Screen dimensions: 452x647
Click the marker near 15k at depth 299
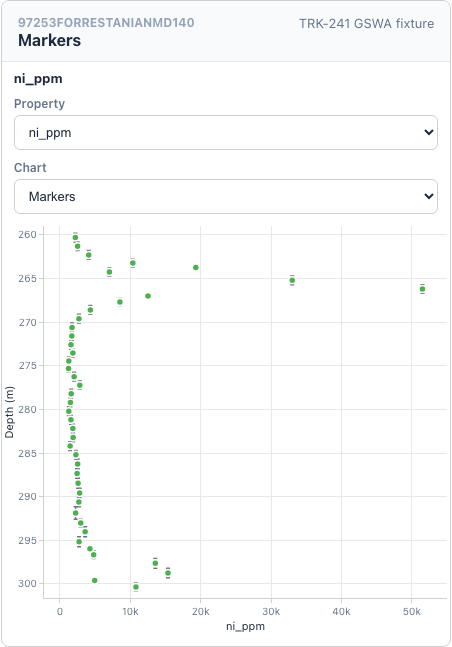pos(168,573)
